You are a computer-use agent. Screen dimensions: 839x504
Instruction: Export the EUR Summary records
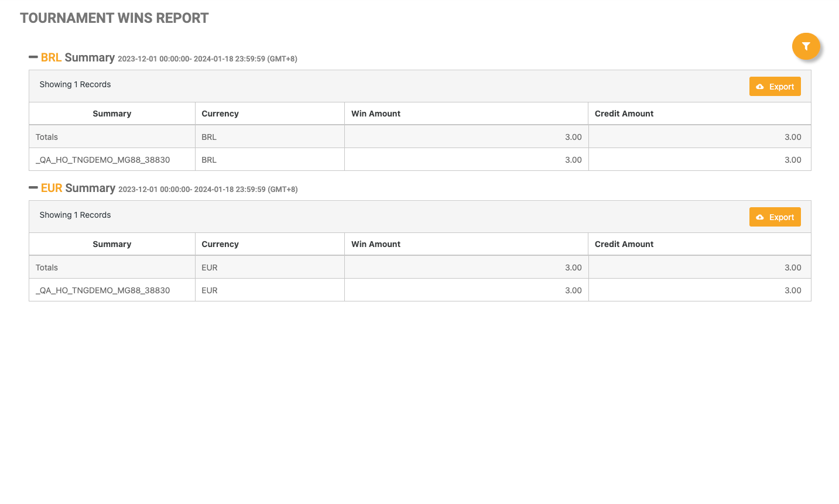pyautogui.click(x=775, y=217)
